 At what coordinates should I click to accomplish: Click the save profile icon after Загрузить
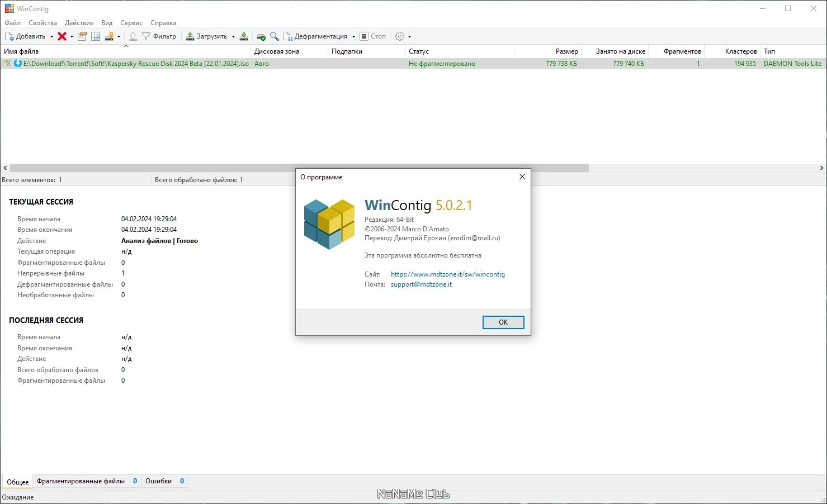(244, 36)
